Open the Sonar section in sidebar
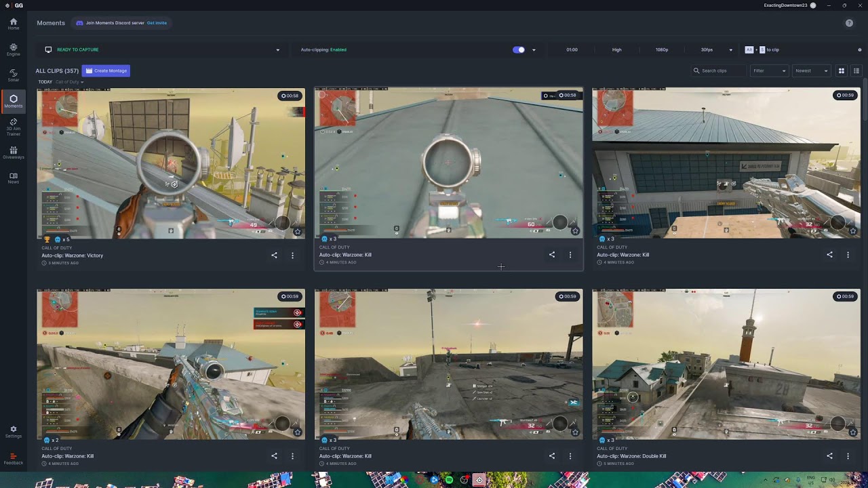Viewport: 868px width, 488px height. click(14, 75)
